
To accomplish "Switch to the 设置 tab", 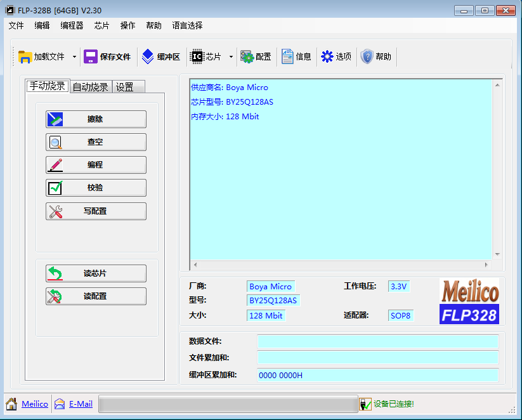I will point(128,87).
